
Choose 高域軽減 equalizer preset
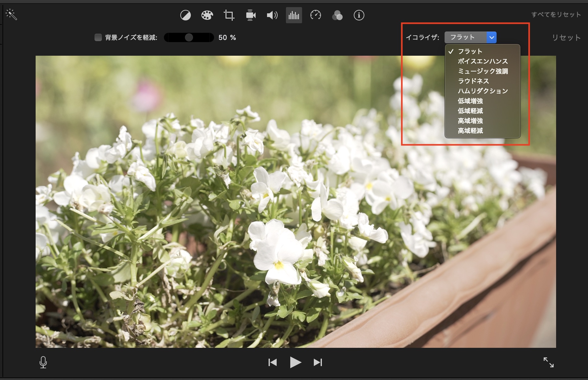[483, 131]
